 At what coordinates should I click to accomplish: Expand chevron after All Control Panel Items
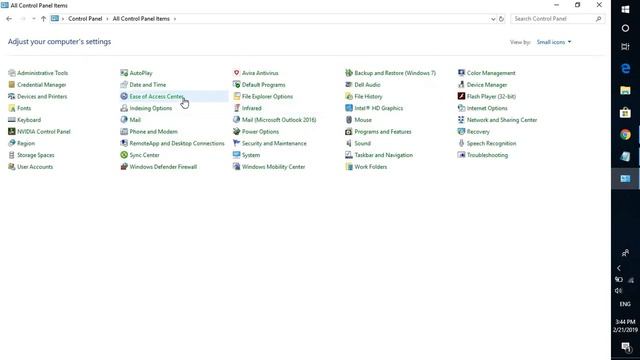(x=175, y=19)
